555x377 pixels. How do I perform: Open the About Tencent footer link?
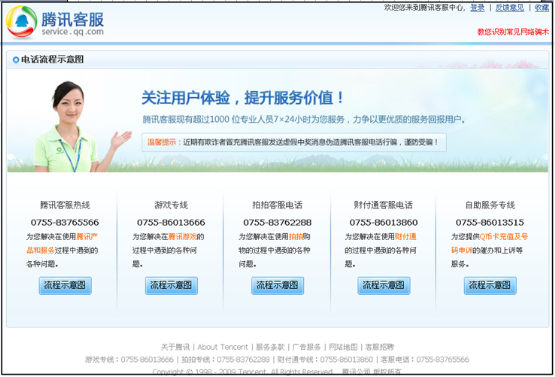pos(223,347)
